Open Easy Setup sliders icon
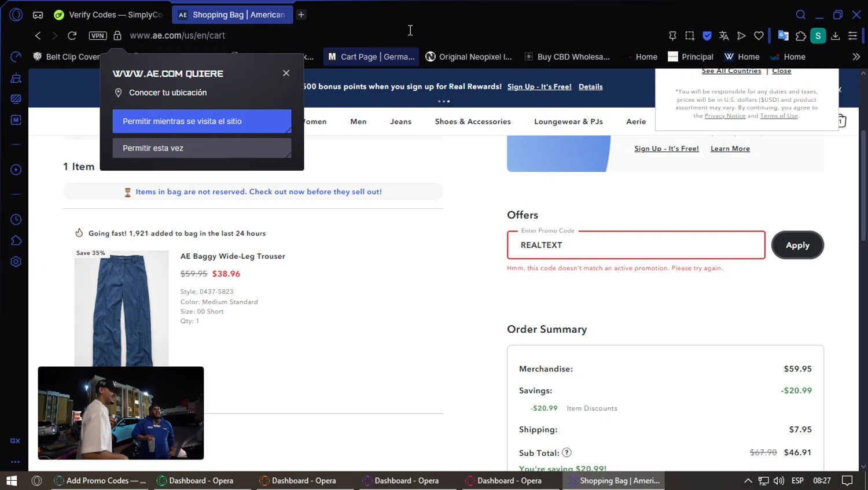 (x=852, y=36)
